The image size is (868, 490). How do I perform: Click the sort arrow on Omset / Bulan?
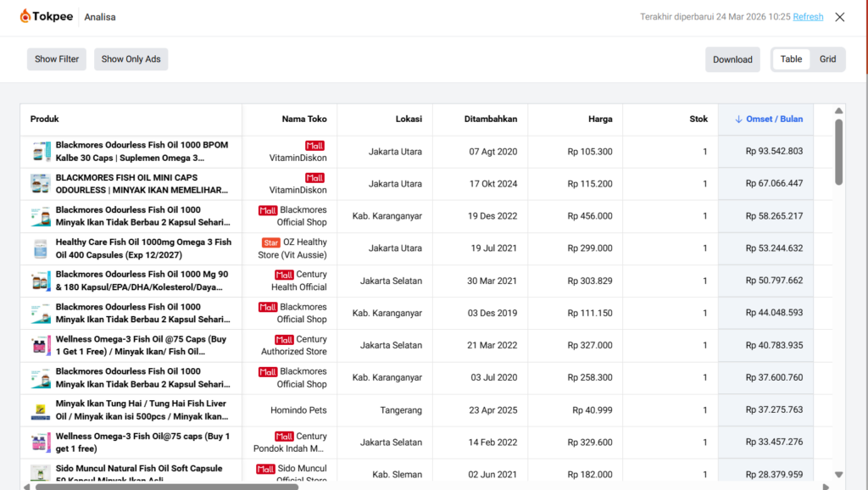pos(738,120)
